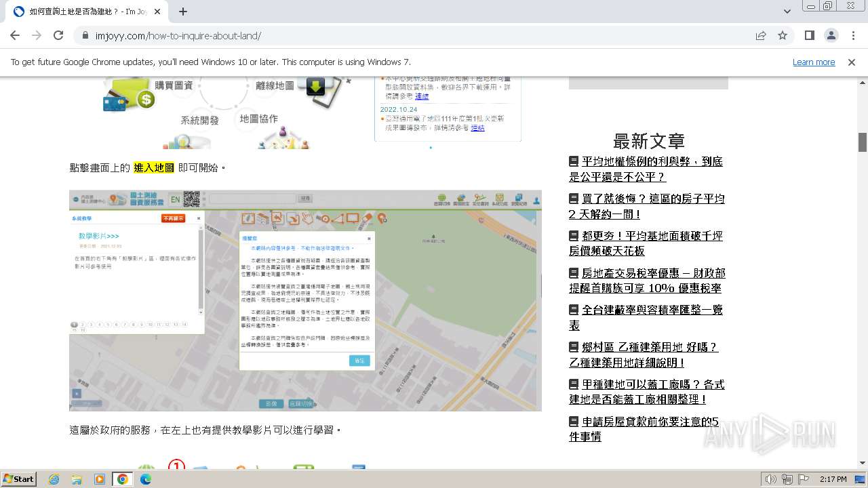
Task: Open the network tray icon
Action: 787,479
